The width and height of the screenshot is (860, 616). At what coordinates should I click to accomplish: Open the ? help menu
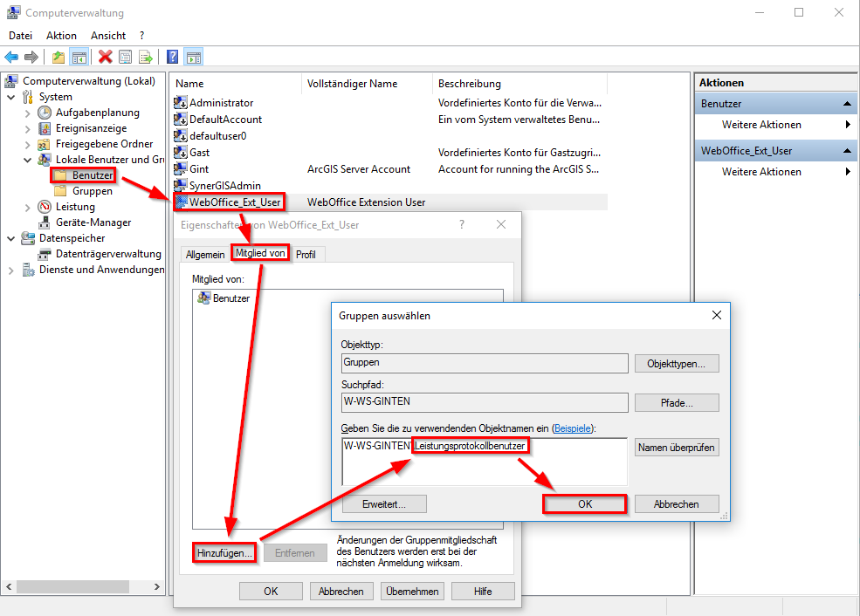pyautogui.click(x=142, y=36)
